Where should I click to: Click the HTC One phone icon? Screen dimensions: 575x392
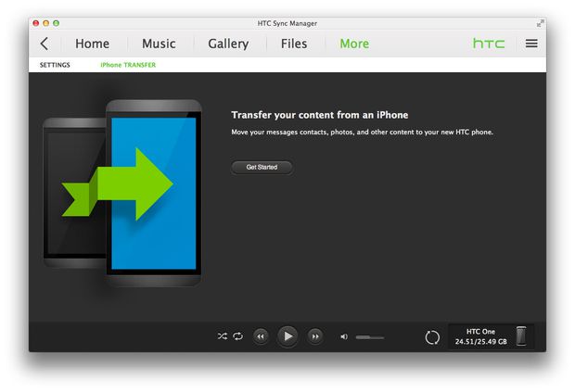[521, 336]
